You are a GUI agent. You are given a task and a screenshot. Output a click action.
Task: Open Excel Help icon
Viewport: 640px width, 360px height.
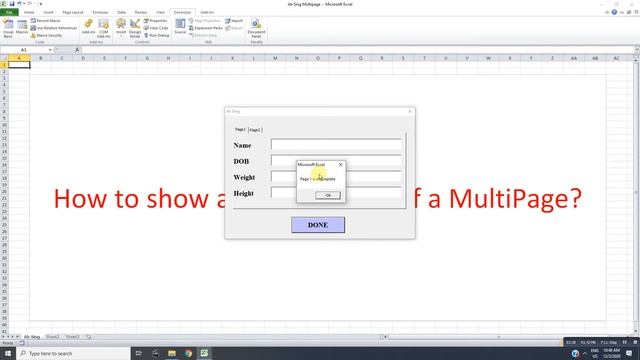[x=614, y=12]
